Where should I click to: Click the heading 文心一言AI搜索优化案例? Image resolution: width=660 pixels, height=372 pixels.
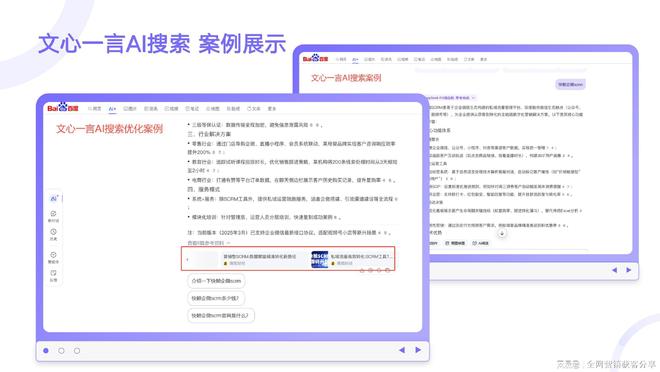coord(109,128)
